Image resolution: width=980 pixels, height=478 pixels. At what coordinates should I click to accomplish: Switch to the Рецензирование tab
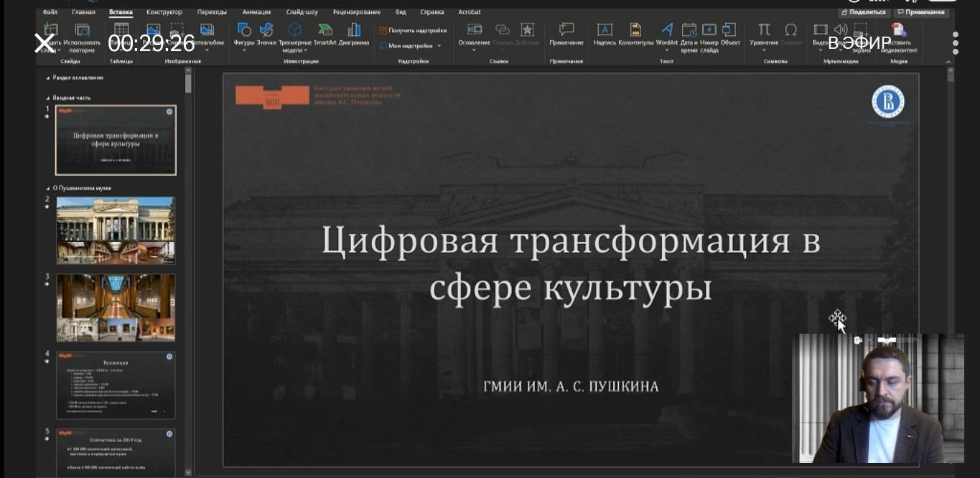point(356,12)
